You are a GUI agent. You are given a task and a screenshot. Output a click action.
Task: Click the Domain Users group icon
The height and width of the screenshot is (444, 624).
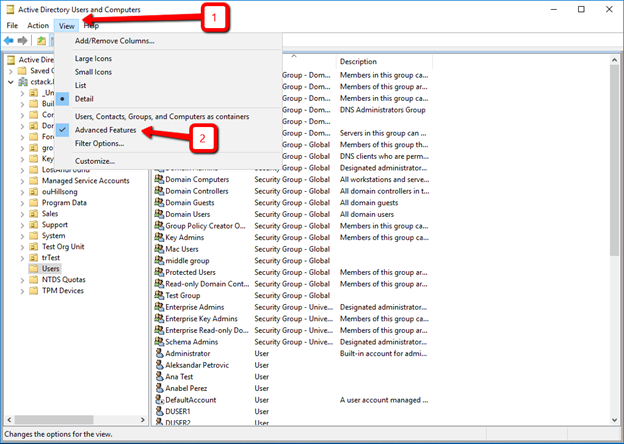pos(159,214)
